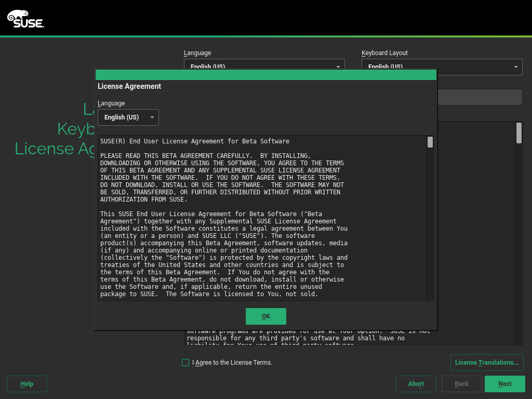Screen dimensions: 532x399
Task: Open the License Agreement dialog Language dropdown
Action: point(128,117)
